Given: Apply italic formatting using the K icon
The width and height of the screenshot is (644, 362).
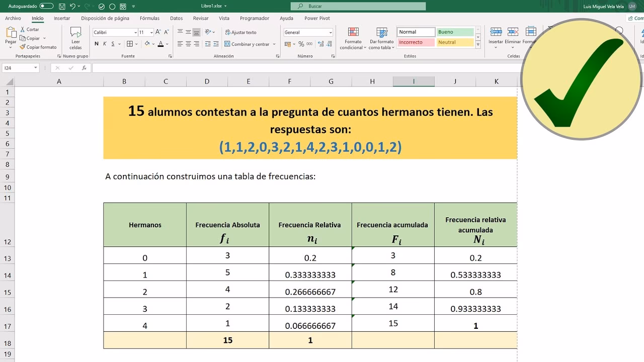Looking at the screenshot, I should (104, 44).
